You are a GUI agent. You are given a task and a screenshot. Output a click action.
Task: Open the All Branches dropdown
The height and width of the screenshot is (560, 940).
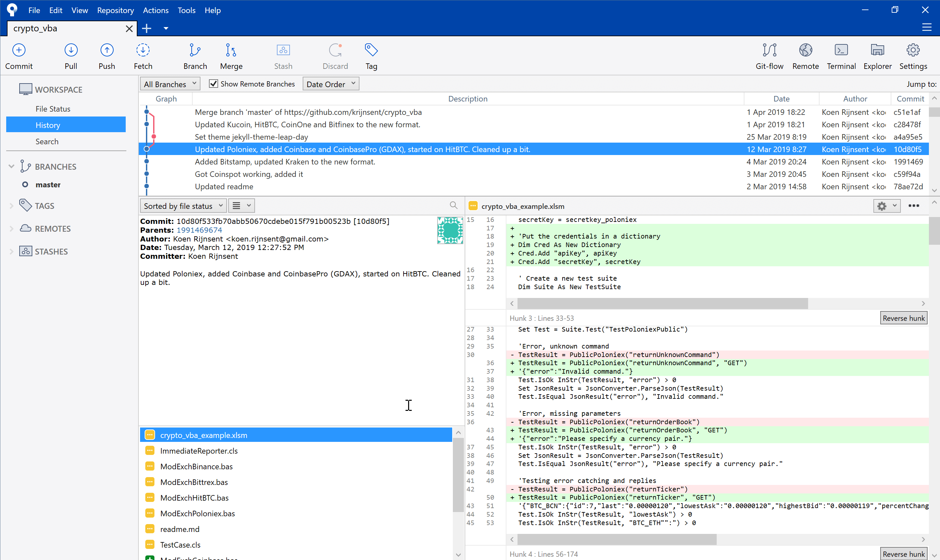[170, 84]
